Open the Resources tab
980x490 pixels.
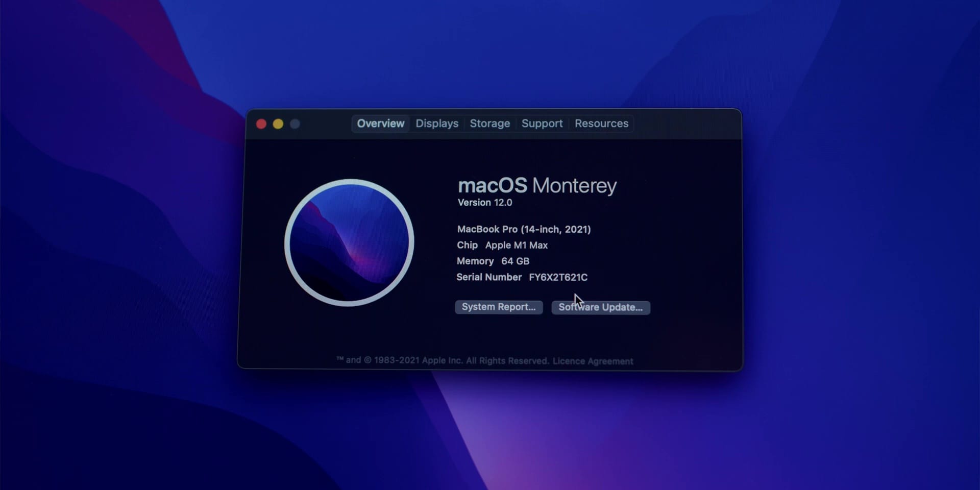[601, 124]
